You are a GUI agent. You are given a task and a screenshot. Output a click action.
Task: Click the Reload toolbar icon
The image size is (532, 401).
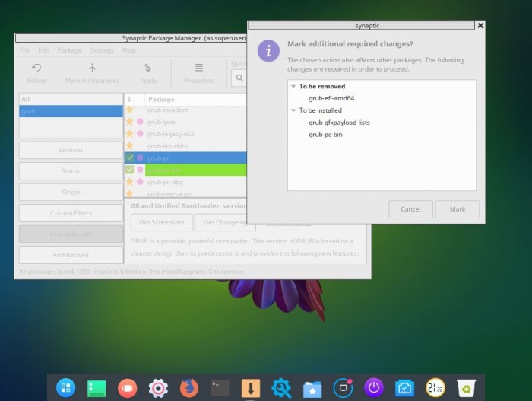36,73
